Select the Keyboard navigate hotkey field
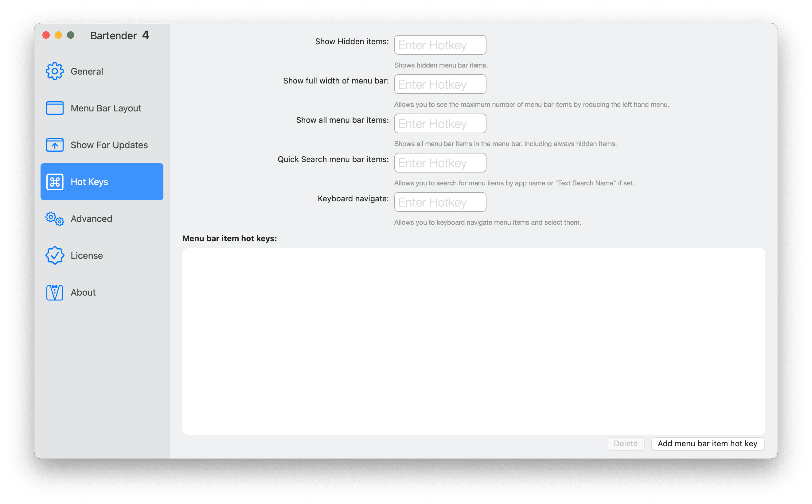This screenshot has height=504, width=812. coord(440,202)
